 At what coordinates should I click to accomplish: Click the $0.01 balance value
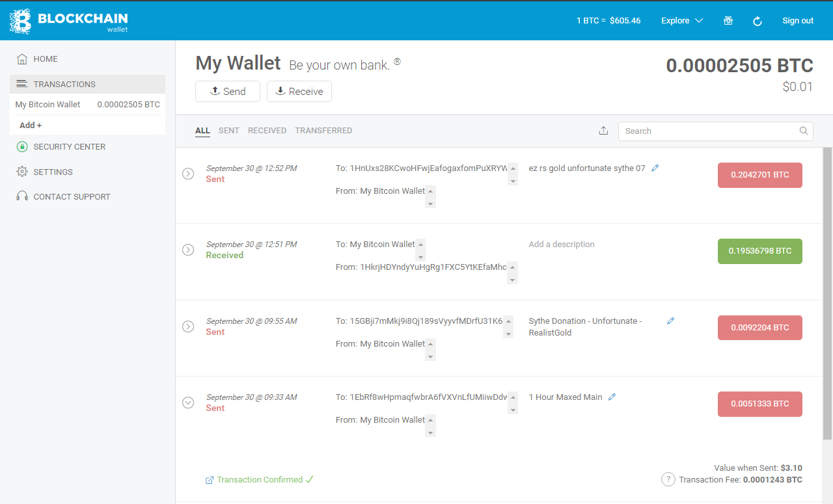(x=798, y=86)
